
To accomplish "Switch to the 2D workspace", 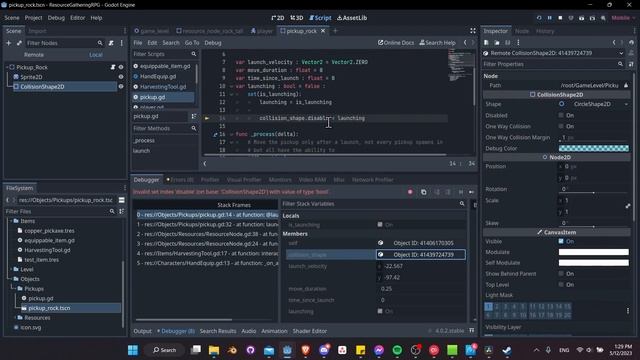I will click(278, 18).
